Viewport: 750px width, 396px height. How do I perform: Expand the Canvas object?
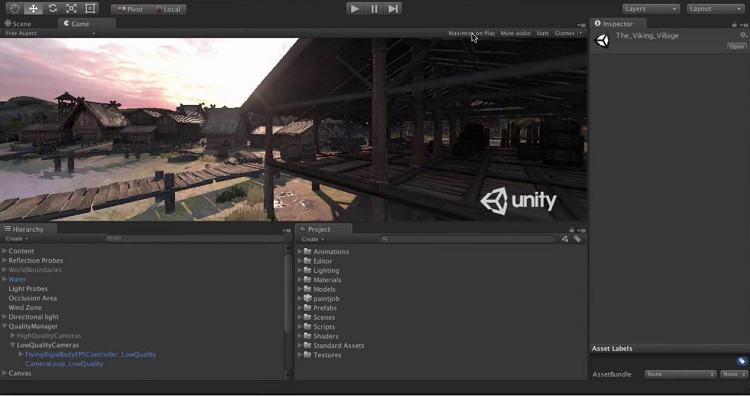coord(4,373)
